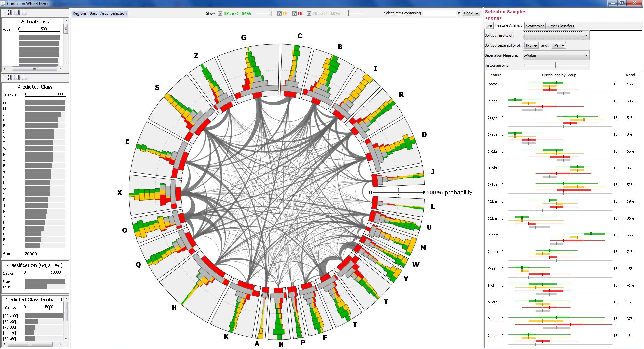Open the X-box feature dropdown

[471, 13]
